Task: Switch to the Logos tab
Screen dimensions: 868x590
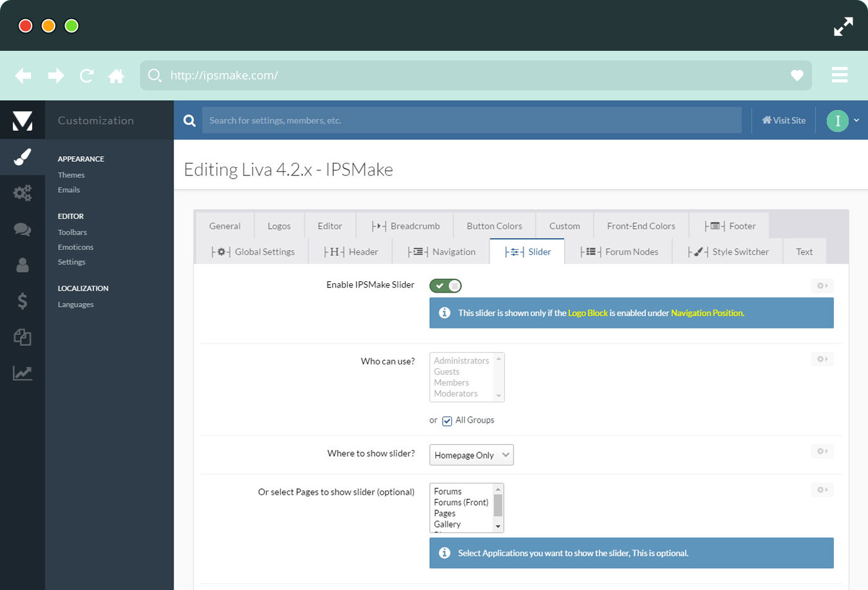Action: click(x=279, y=226)
